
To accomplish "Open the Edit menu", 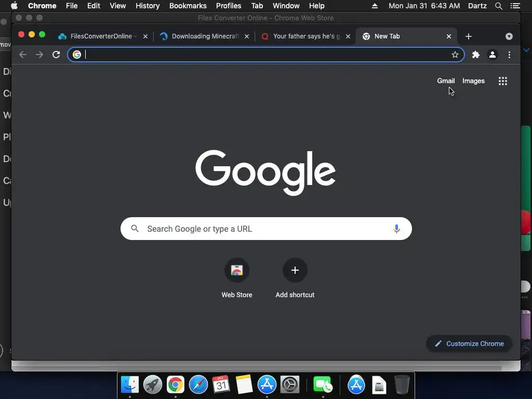I will tap(94, 6).
